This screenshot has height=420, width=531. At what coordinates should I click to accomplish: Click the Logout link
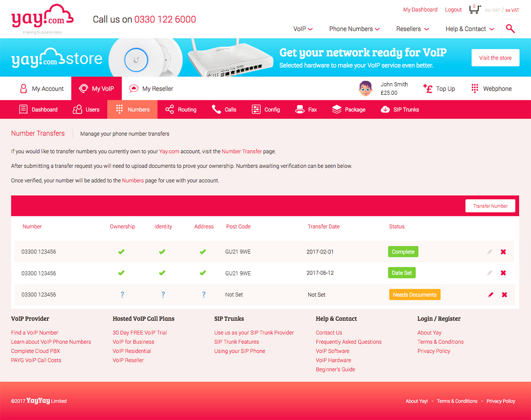[x=453, y=10]
